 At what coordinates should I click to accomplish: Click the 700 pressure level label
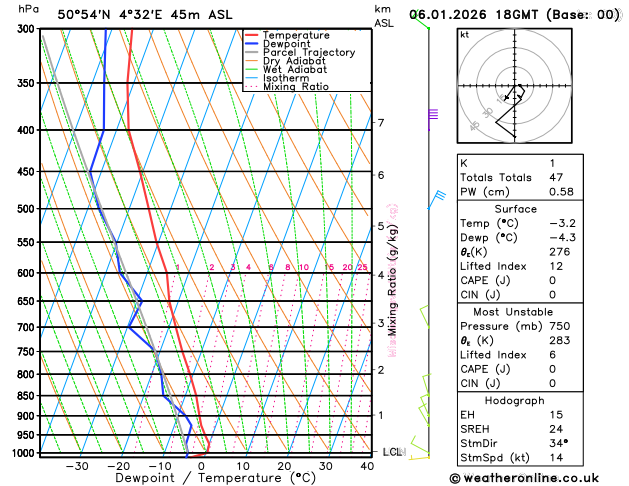28,328
